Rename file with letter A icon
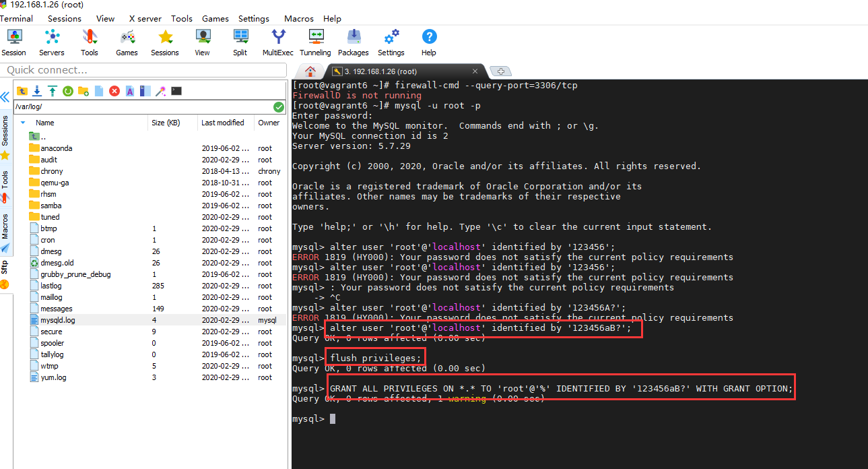This screenshot has height=469, width=868. (130, 91)
